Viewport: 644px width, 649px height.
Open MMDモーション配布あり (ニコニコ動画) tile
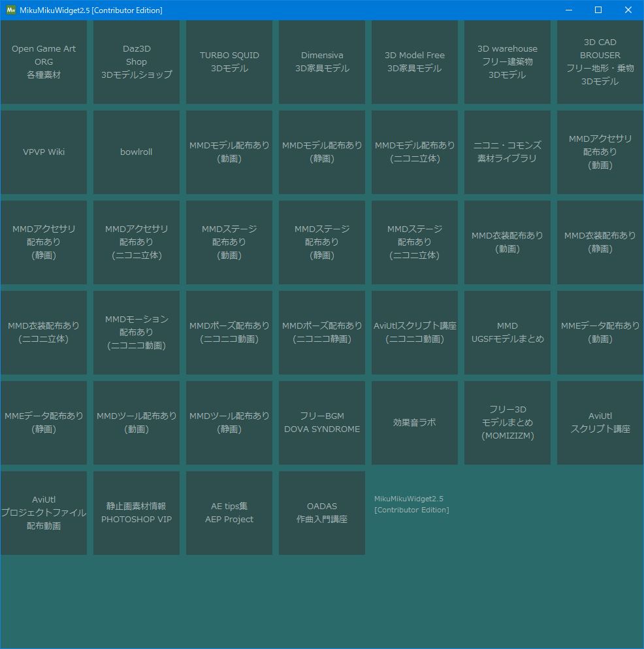click(137, 333)
